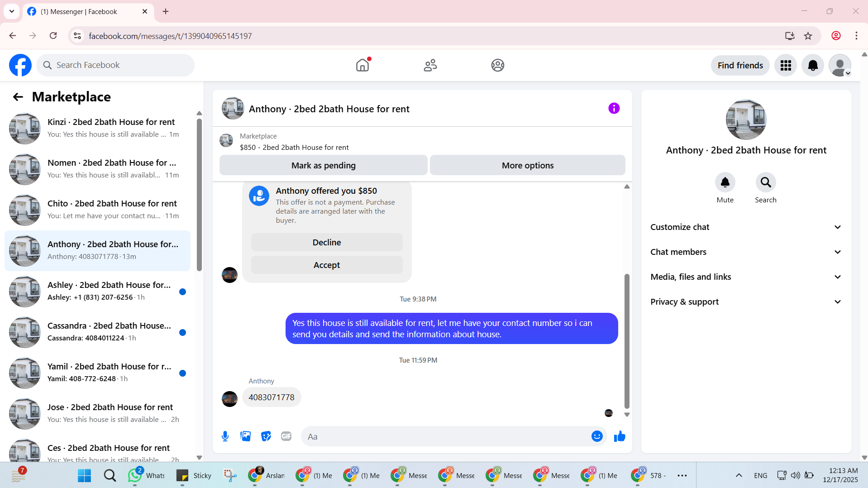The height and width of the screenshot is (488, 868).
Task: Bookmark this tab with star icon
Action: (x=808, y=36)
